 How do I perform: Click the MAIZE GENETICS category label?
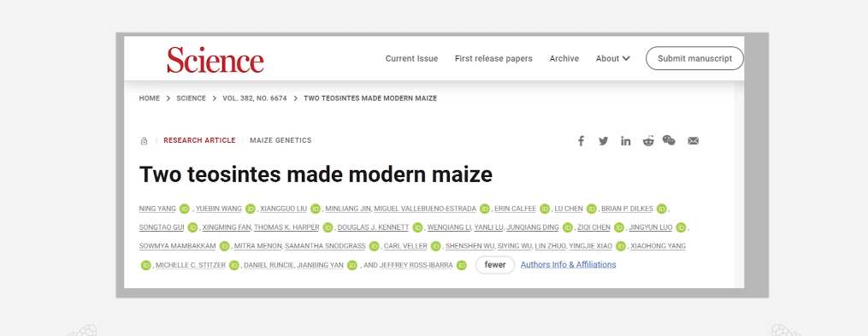[x=280, y=140]
